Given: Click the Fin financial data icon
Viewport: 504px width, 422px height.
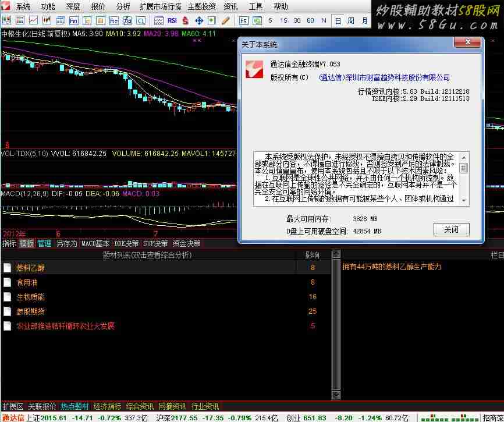Looking at the screenshot, I should coord(73,20).
